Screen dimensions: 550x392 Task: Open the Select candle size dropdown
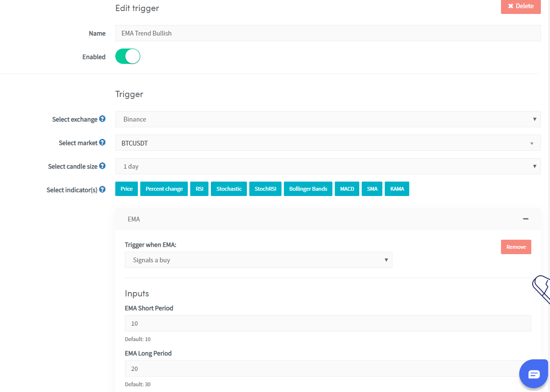[x=328, y=166]
